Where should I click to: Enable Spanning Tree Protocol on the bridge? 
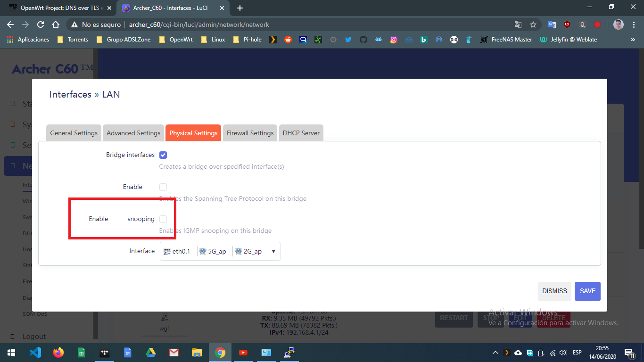[x=163, y=187]
